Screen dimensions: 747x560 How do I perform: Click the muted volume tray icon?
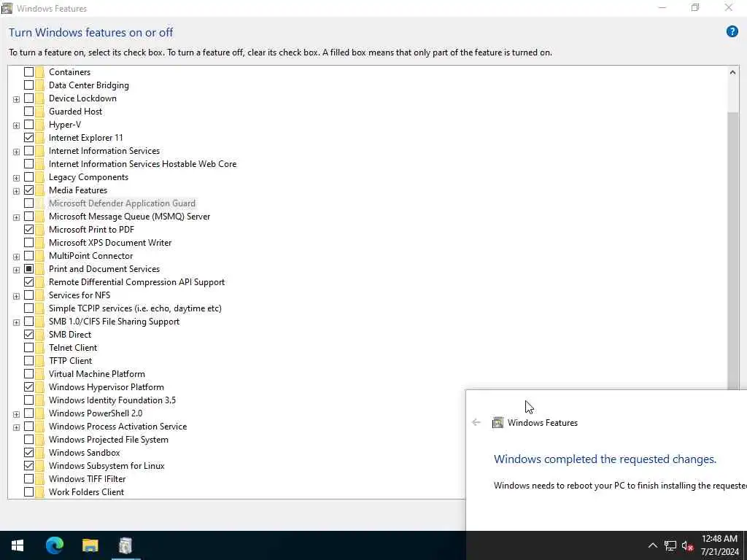pos(687,545)
